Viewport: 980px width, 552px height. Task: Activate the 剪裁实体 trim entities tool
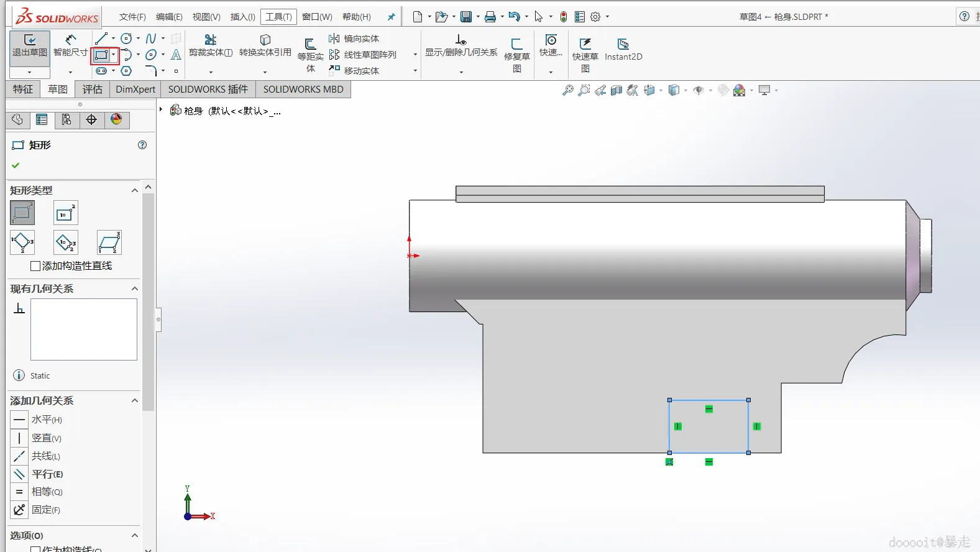tap(211, 46)
